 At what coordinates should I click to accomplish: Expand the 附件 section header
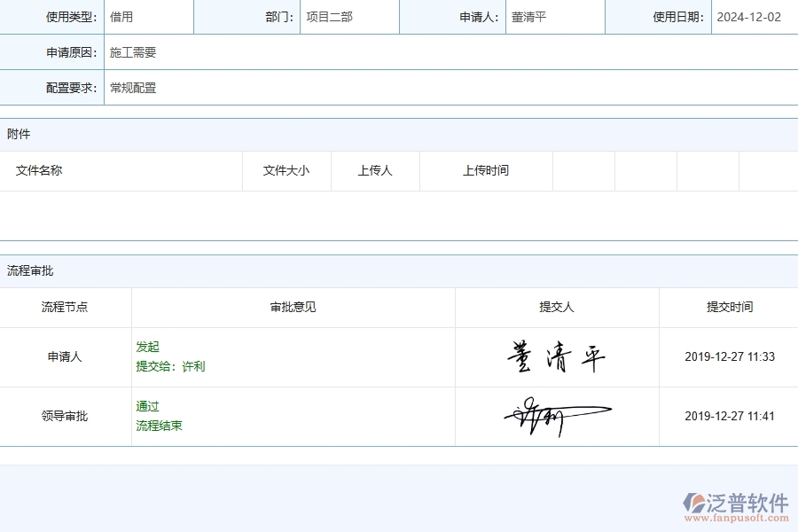[x=20, y=134]
